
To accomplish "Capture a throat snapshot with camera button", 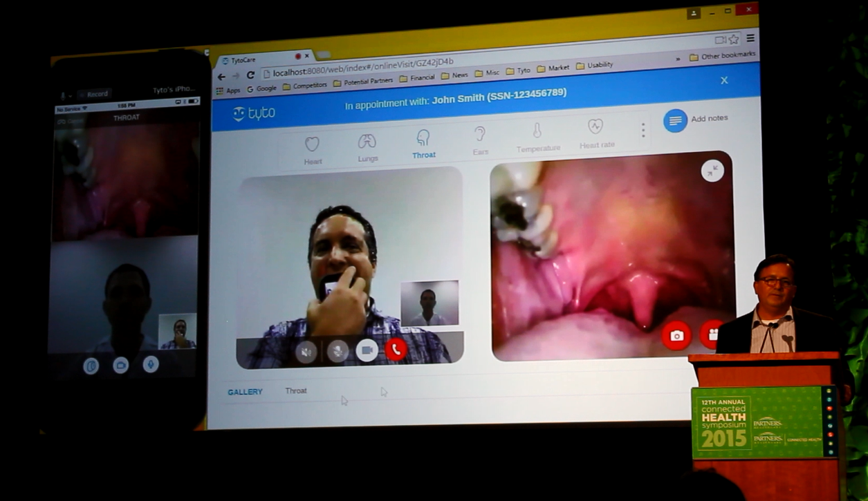I will (x=676, y=335).
